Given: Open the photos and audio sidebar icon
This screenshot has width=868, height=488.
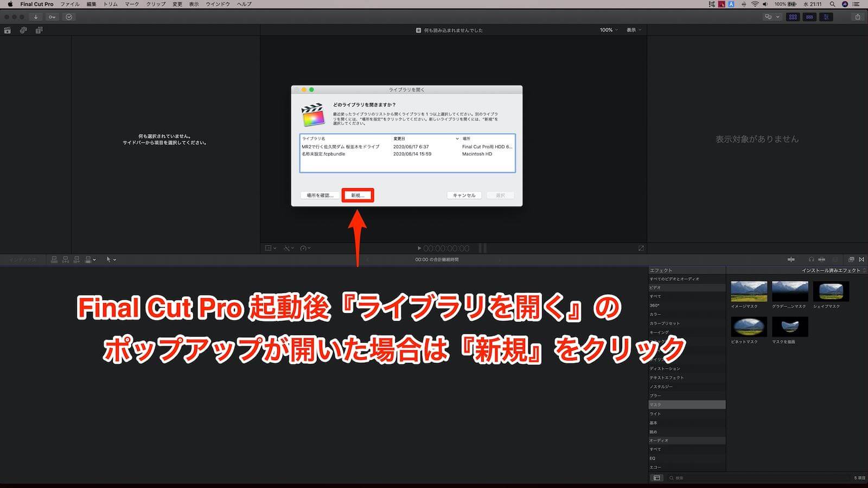Looking at the screenshot, I should click(23, 30).
